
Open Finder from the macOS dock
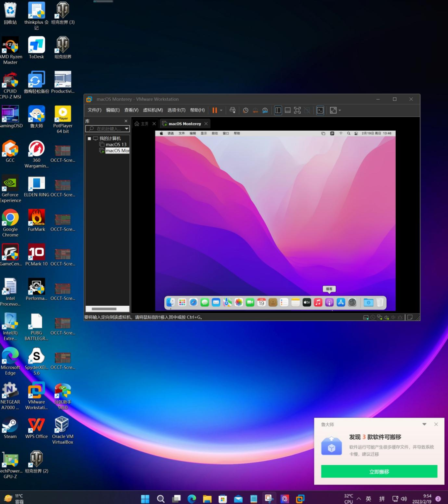[170, 302]
